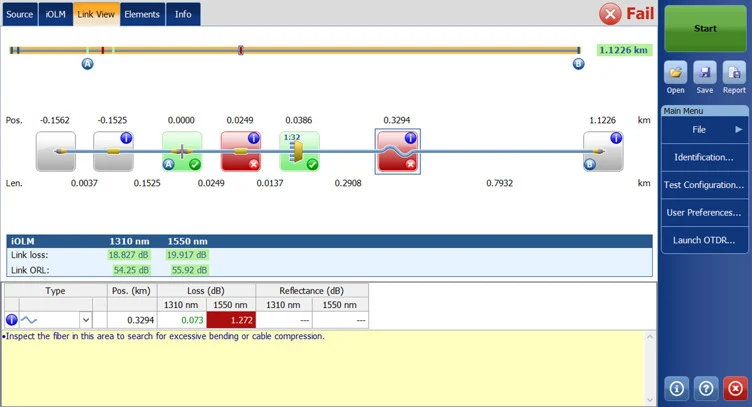This screenshot has width=752, height=407.
Task: Open Test Configuration menu item
Action: tap(704, 185)
